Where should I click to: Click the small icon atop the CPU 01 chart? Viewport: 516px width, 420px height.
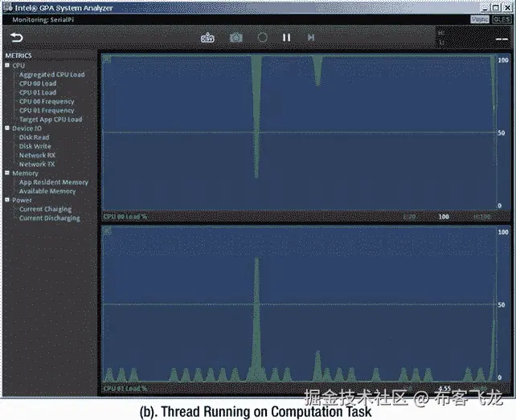coord(107,231)
